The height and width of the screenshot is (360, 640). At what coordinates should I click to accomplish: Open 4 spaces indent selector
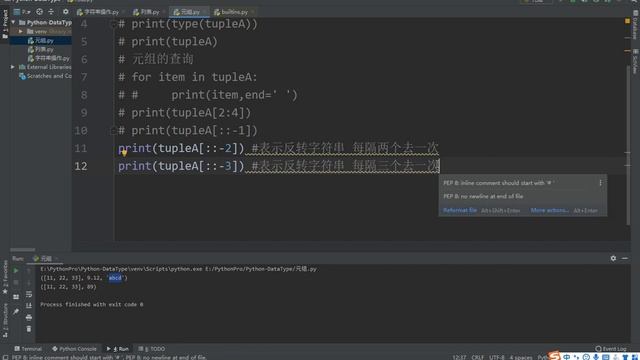[521, 357]
